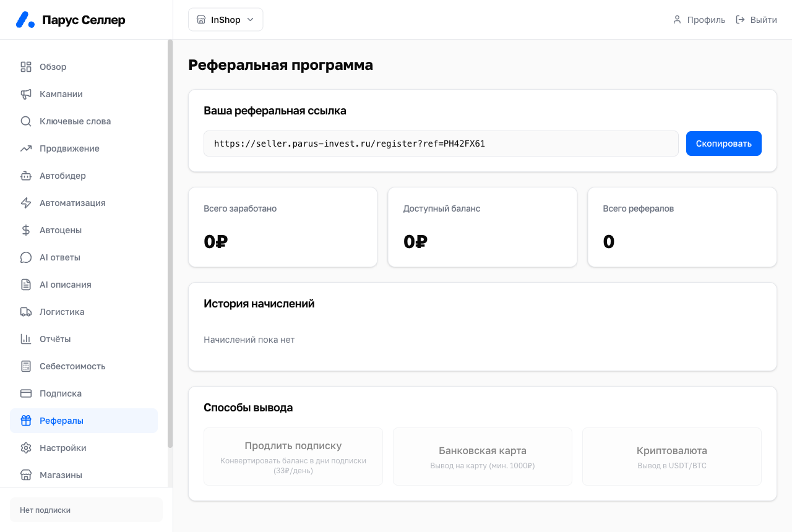Click the AI ответы sidebar label
This screenshot has width=792, height=532.
coord(60,257)
